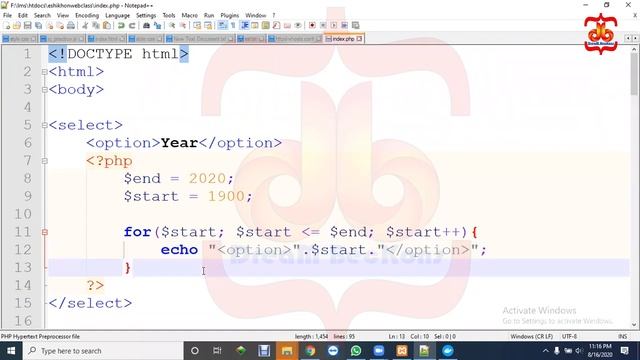The height and width of the screenshot is (360, 640).
Task: Open Replace dialog from the toolbar
Action: [x=157, y=25]
